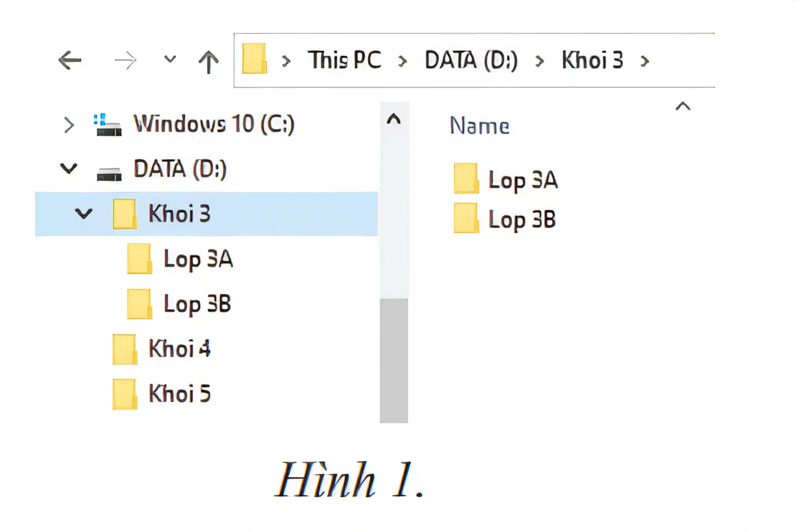Click the navigation pane scrollbar up arrow
The height and width of the screenshot is (532, 796).
tap(394, 119)
